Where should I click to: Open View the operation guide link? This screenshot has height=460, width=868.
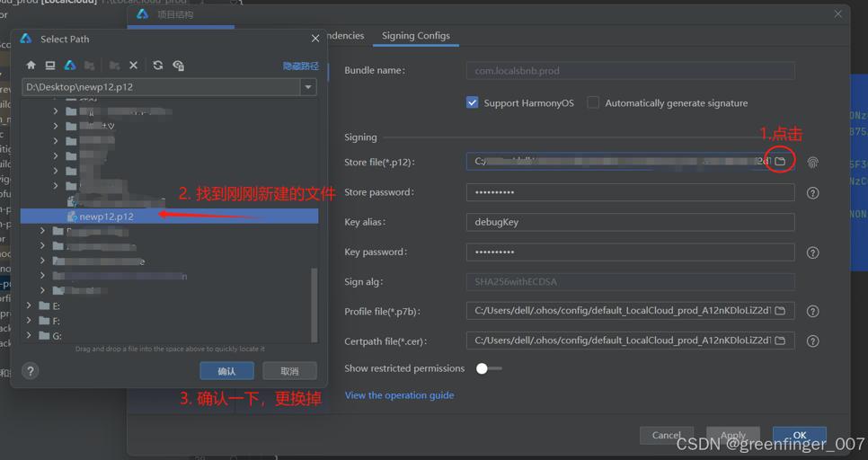[x=399, y=395]
